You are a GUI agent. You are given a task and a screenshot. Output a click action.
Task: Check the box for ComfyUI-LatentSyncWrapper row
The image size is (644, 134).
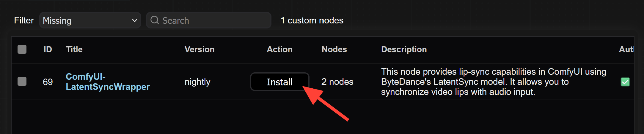[22, 81]
